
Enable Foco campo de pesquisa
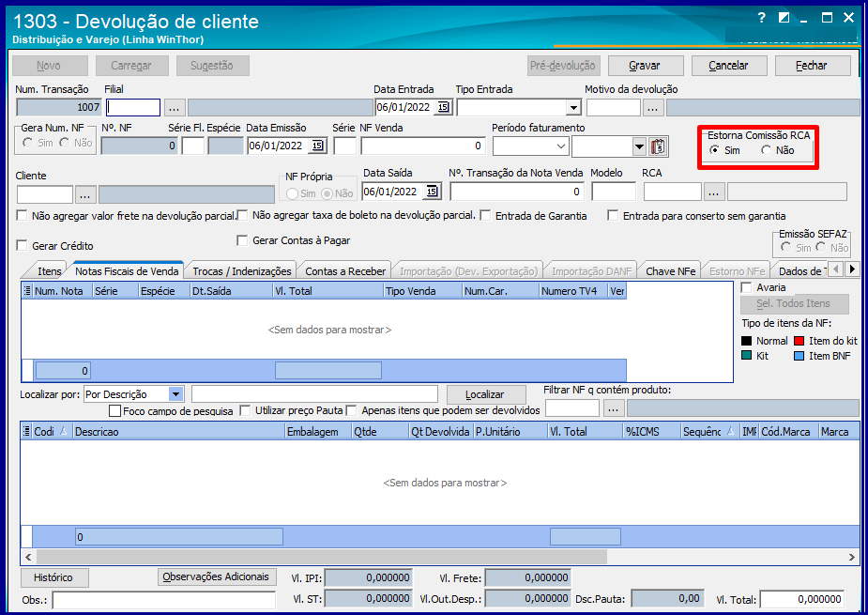point(115,411)
